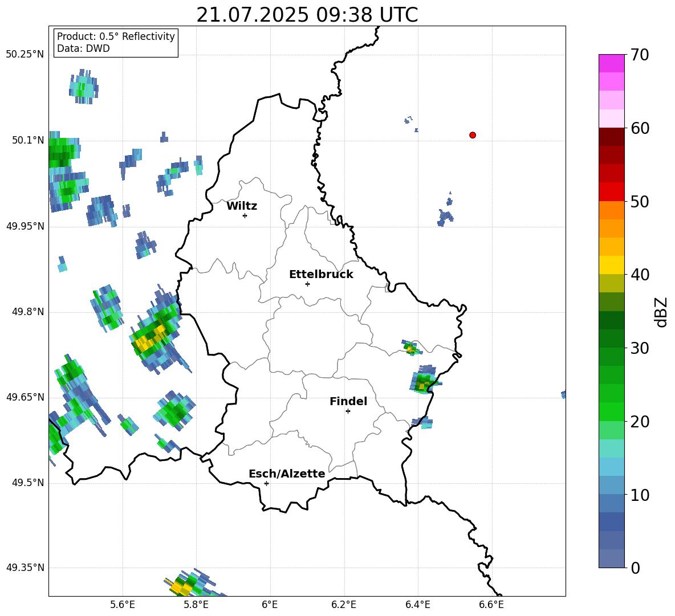Viewport: 675px width, 616px height.
Task: Click the red dot marker near 50.1°N
Action: tap(472, 135)
